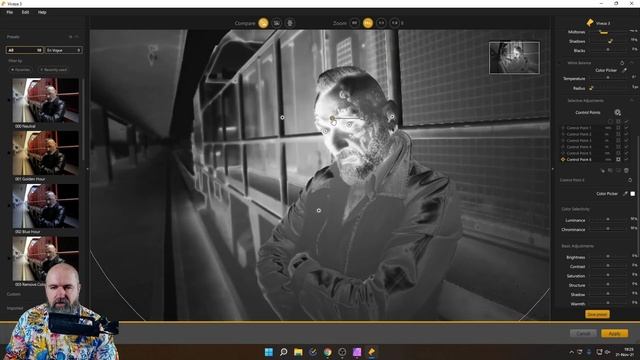
Task: Open Google Chrome from the taskbar
Action: coord(327,352)
